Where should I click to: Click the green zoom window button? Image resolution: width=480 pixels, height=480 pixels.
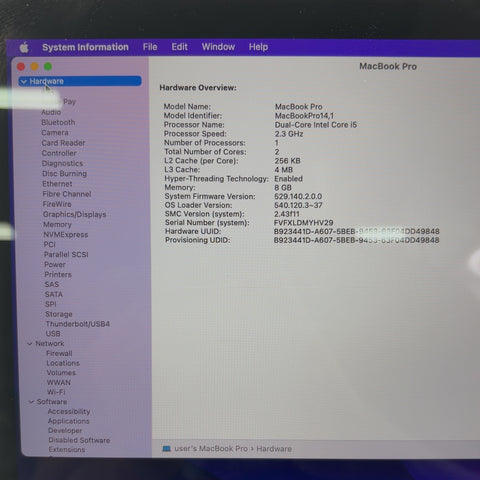click(48, 67)
